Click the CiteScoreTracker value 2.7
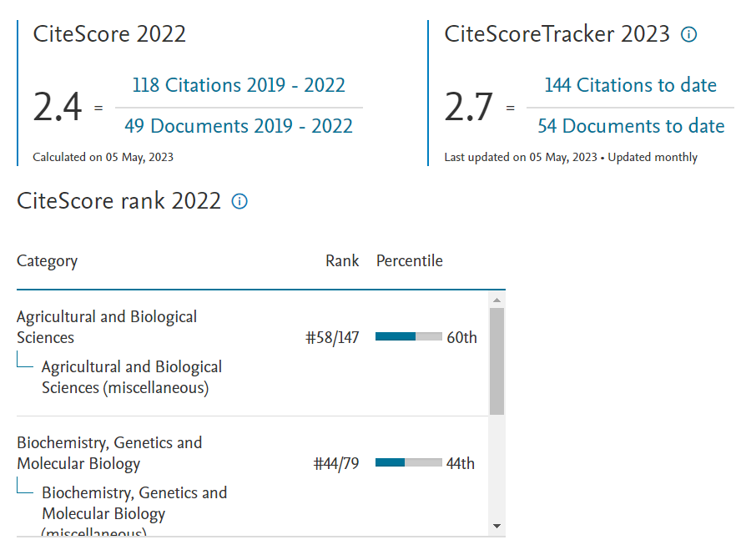 click(x=469, y=107)
